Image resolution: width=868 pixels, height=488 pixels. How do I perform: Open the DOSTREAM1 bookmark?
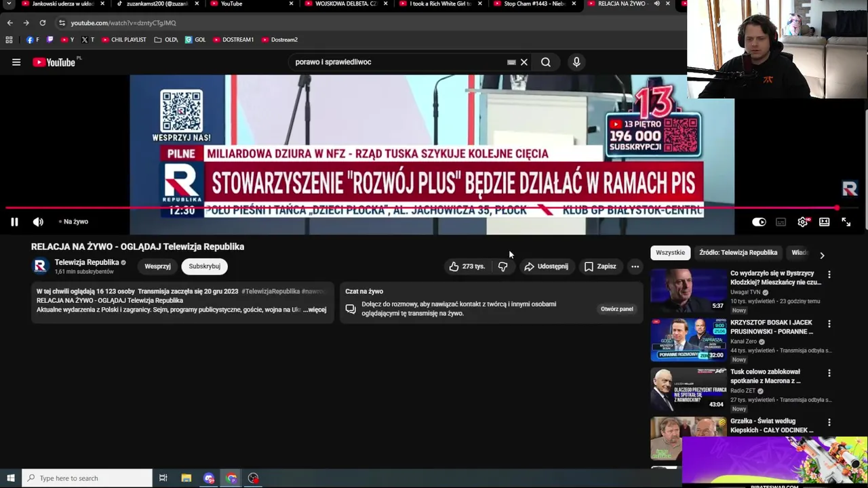click(x=233, y=40)
